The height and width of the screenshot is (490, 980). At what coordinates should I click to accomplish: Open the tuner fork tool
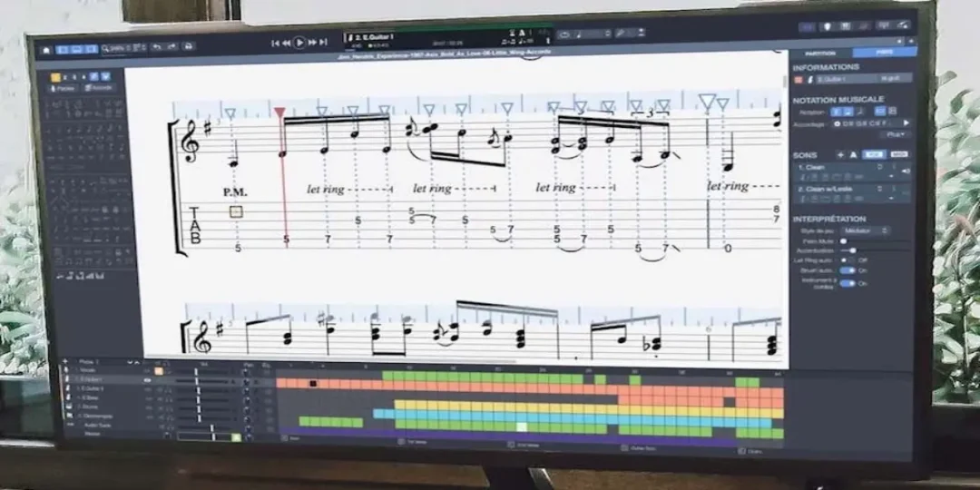622,34
